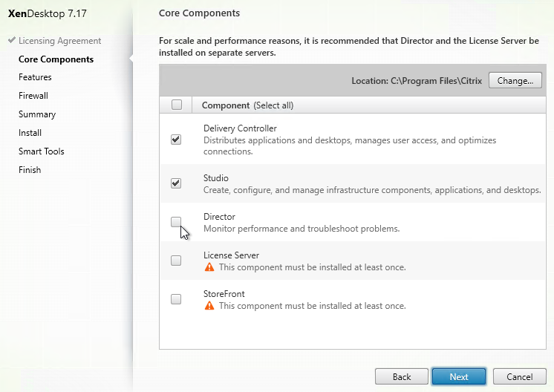554x392 pixels.
Task: Click the XenDesktop 7.17 title
Action: pos(48,14)
